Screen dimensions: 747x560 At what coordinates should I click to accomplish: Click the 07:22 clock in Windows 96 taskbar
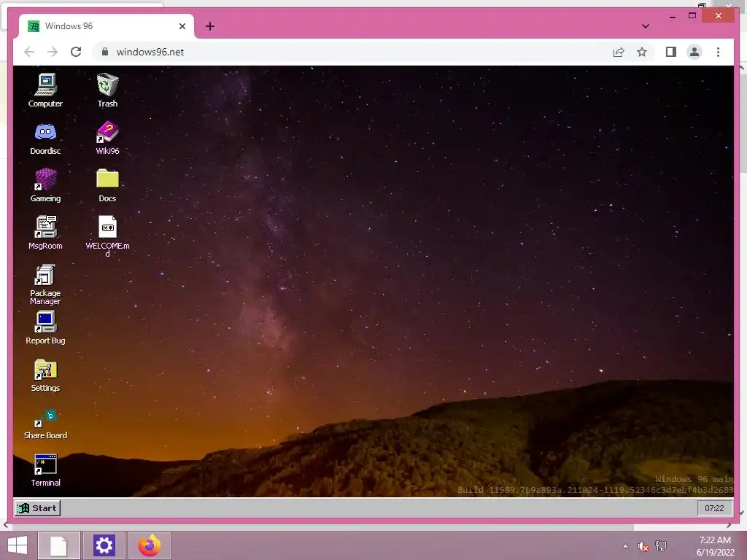(713, 508)
